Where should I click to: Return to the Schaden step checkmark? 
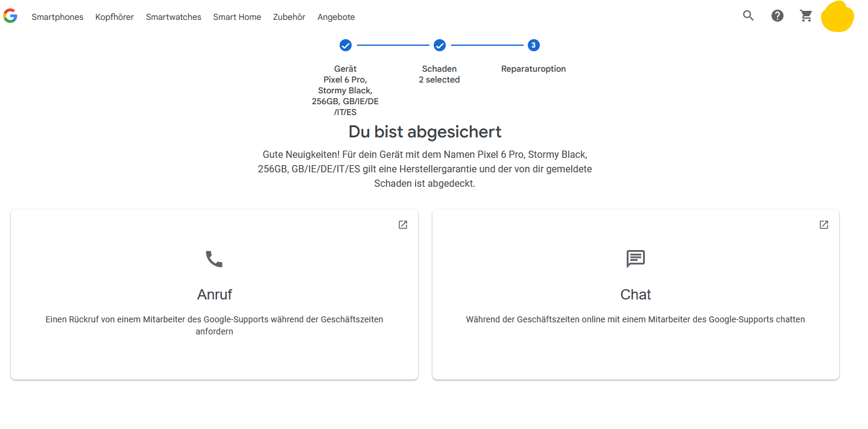pyautogui.click(x=440, y=45)
